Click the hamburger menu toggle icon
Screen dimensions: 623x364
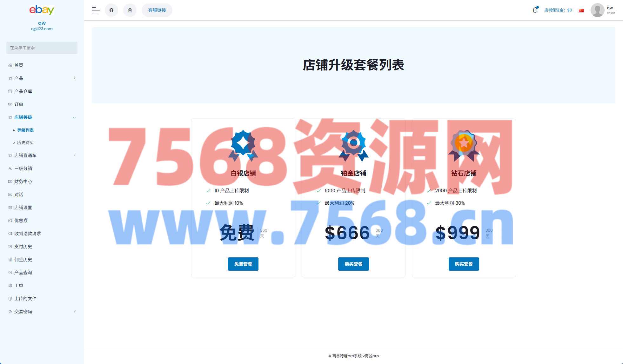[96, 10]
